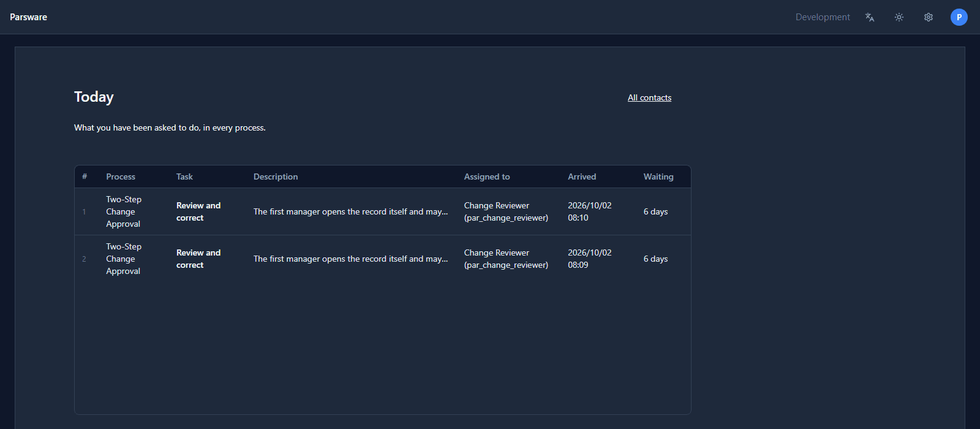The height and width of the screenshot is (429, 980).
Task: Open the user avatar P menu
Action: pyautogui.click(x=959, y=17)
